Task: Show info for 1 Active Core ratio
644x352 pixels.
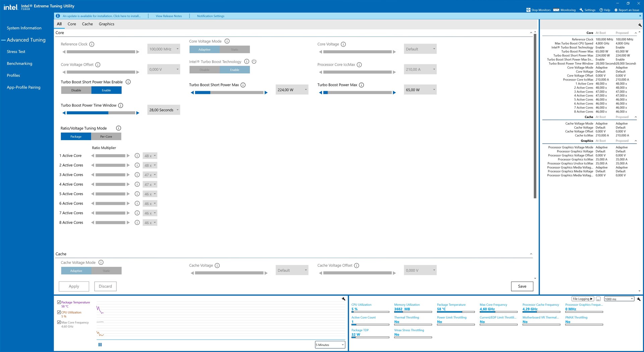Action: (x=137, y=156)
